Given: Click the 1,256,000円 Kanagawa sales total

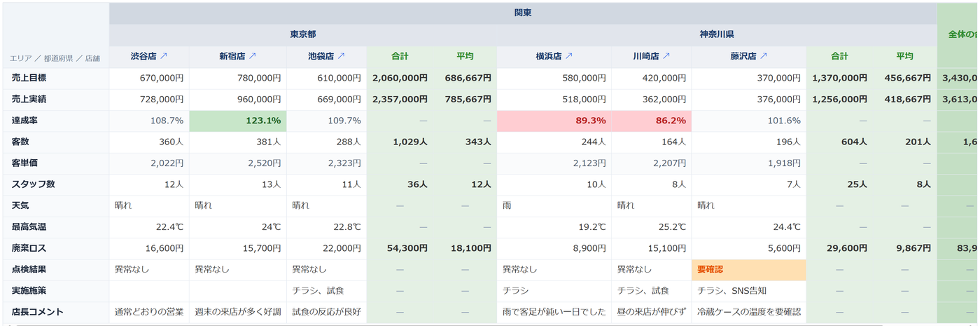Looking at the screenshot, I should pos(839,100).
